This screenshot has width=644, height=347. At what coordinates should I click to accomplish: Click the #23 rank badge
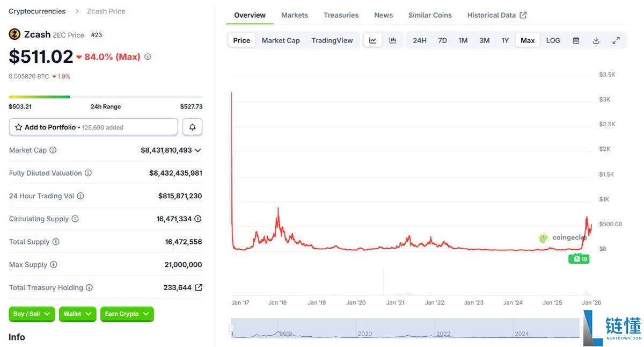[x=96, y=35]
